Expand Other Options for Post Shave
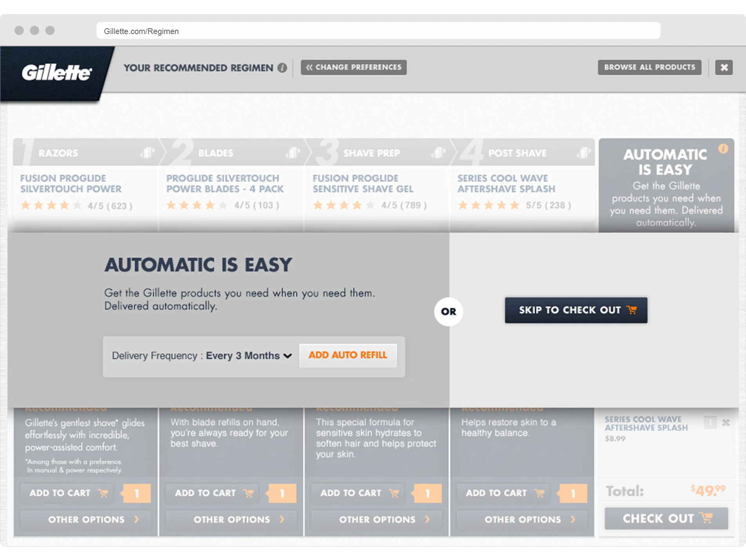746x560 pixels. [x=522, y=520]
